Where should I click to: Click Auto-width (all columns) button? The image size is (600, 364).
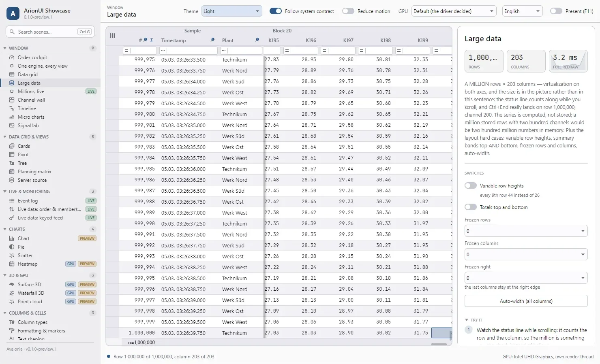pyautogui.click(x=526, y=301)
